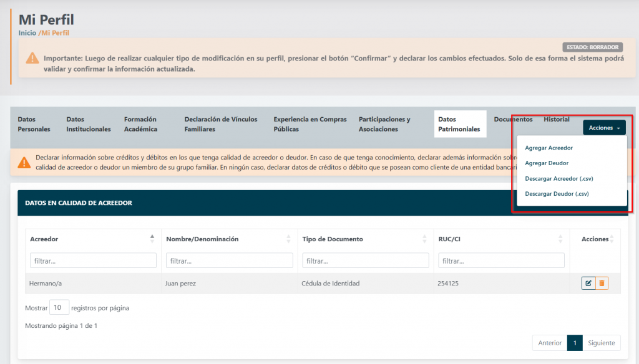Select Descargar Deudor (.csv) option
This screenshot has height=364, width=639.
click(x=557, y=194)
